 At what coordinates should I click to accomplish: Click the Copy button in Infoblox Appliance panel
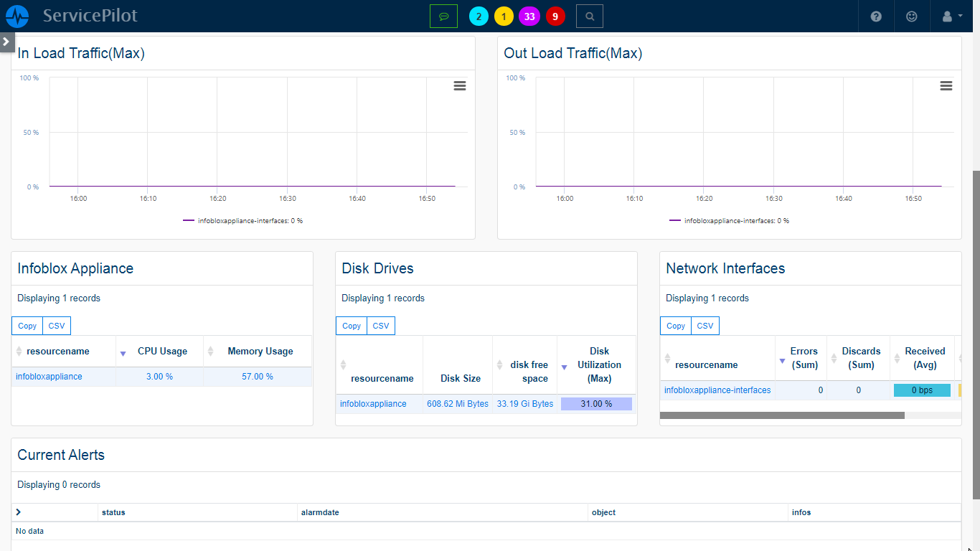27,325
